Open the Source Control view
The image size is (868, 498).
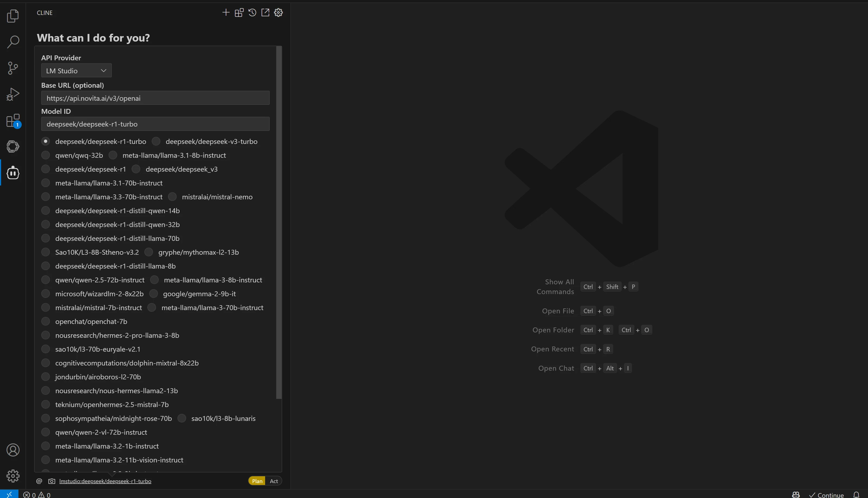[x=13, y=68]
